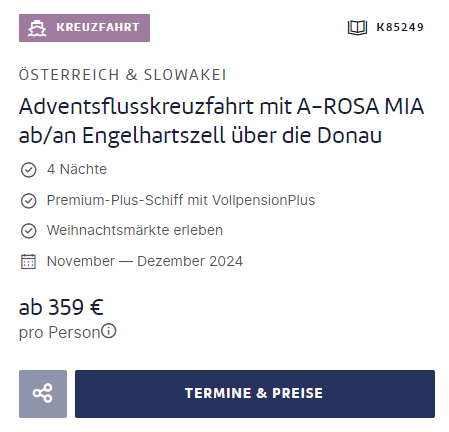Click the Weihnachtsmärkte erleben text

[135, 230]
